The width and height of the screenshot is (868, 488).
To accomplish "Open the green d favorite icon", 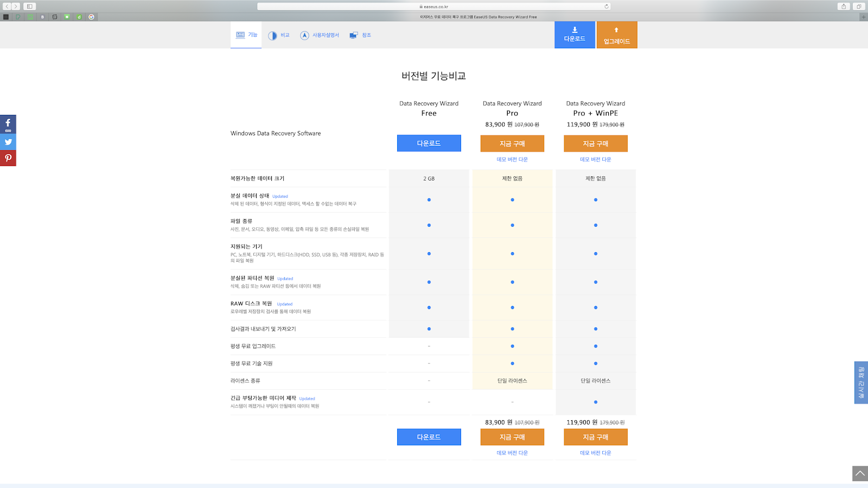I will click(x=79, y=17).
